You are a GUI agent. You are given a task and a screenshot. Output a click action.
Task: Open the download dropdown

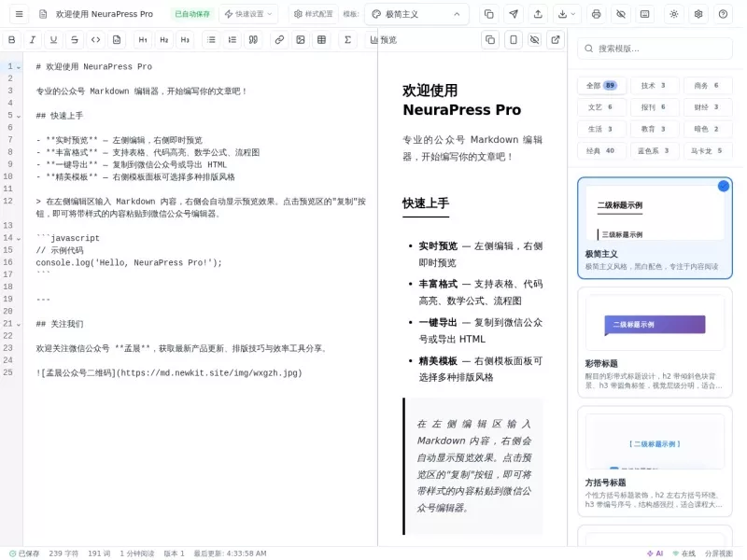[x=567, y=14]
